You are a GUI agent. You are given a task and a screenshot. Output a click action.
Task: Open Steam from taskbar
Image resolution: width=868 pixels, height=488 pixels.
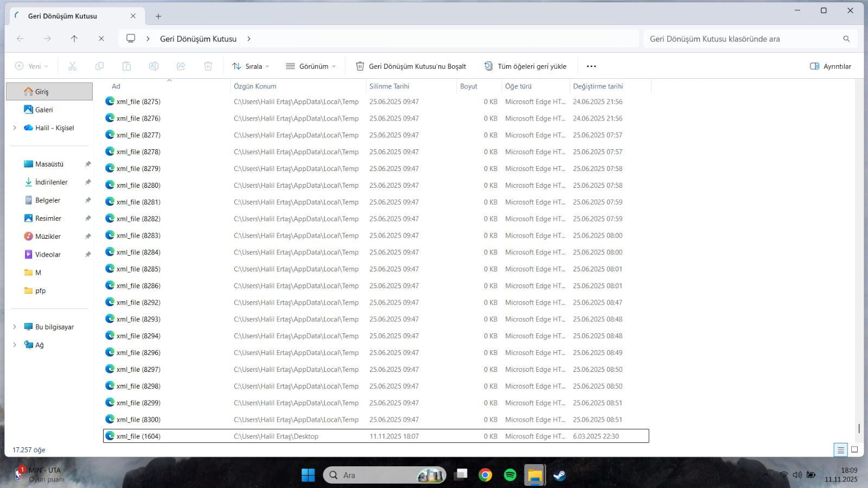[559, 475]
